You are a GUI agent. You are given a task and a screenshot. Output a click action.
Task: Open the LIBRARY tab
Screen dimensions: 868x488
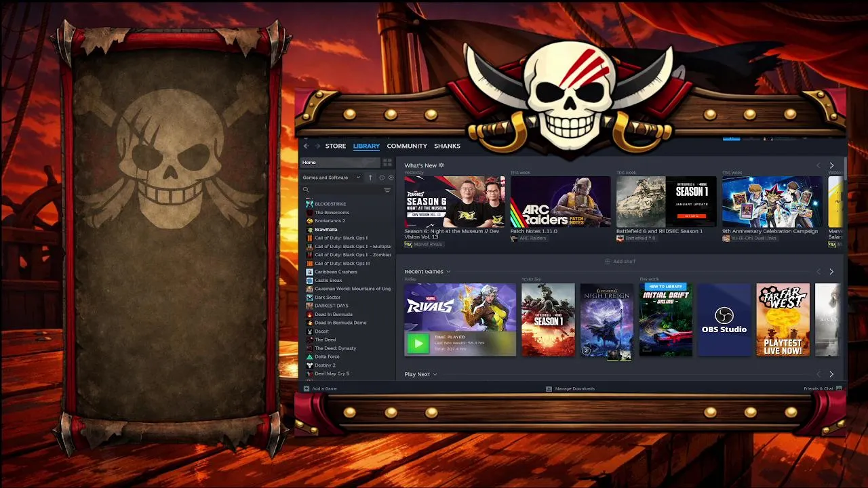click(x=366, y=146)
